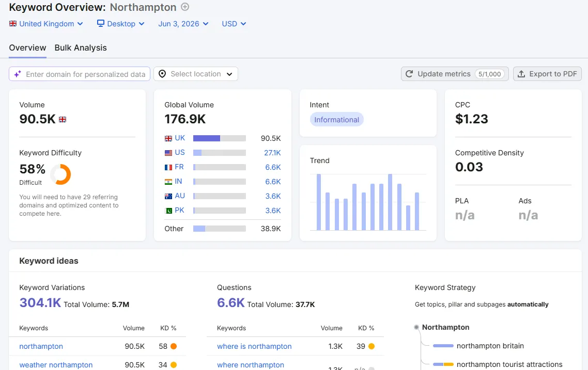Open the where northampton question link
The width and height of the screenshot is (588, 370).
251,365
